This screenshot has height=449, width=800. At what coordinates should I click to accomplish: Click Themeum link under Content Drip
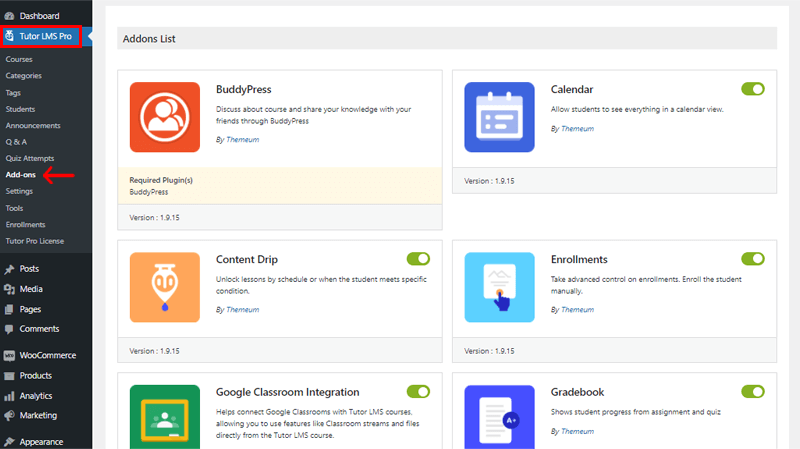click(242, 310)
